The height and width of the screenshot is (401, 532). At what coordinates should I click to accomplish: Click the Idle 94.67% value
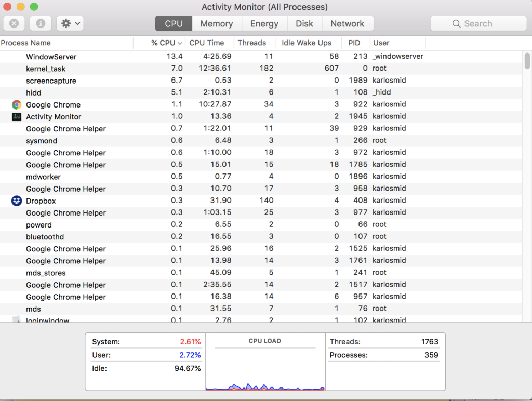tap(188, 368)
